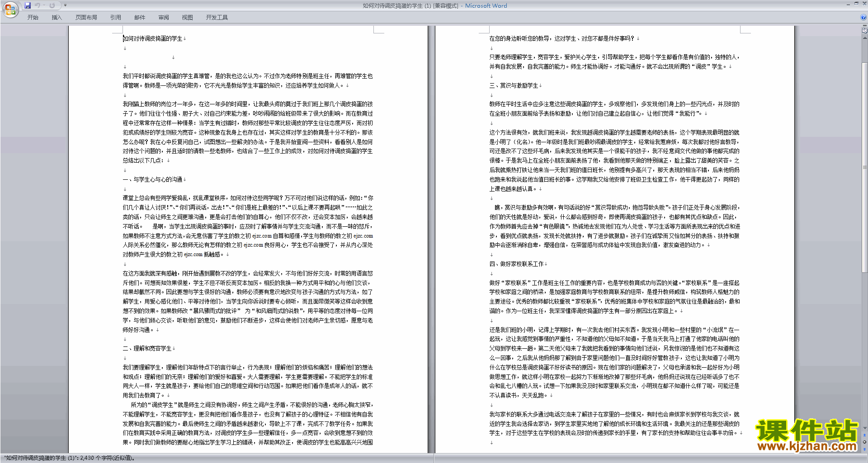Open the 视图 ribbon tab

(188, 18)
